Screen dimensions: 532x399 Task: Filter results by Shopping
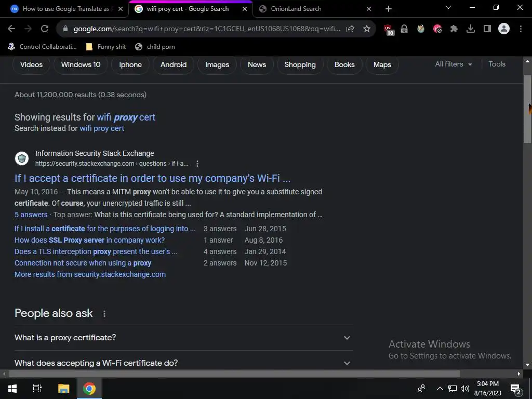(x=300, y=64)
